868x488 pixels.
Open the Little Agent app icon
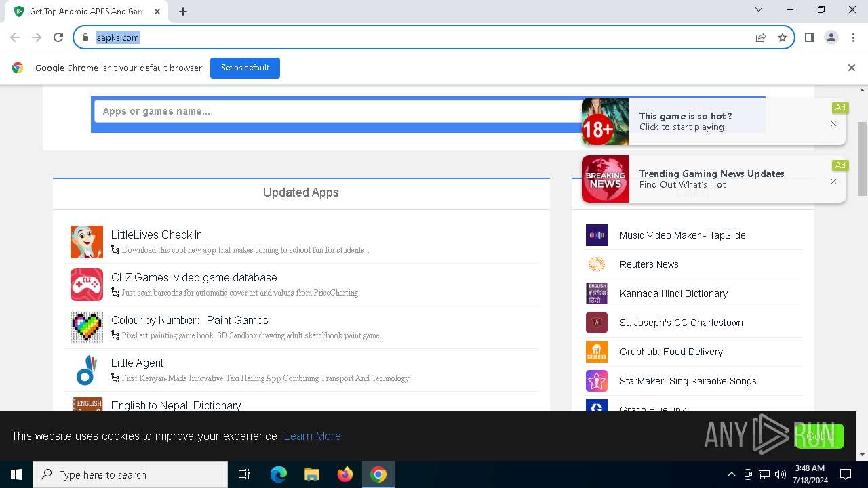(87, 370)
